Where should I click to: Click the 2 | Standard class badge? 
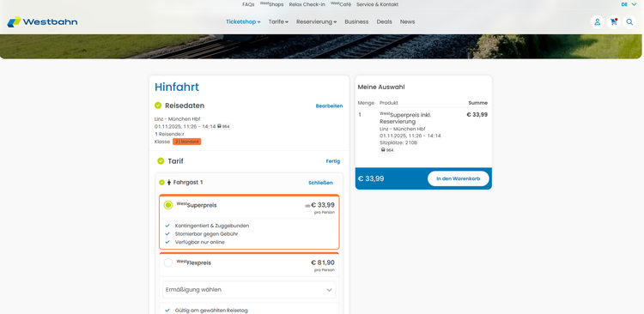click(x=187, y=142)
